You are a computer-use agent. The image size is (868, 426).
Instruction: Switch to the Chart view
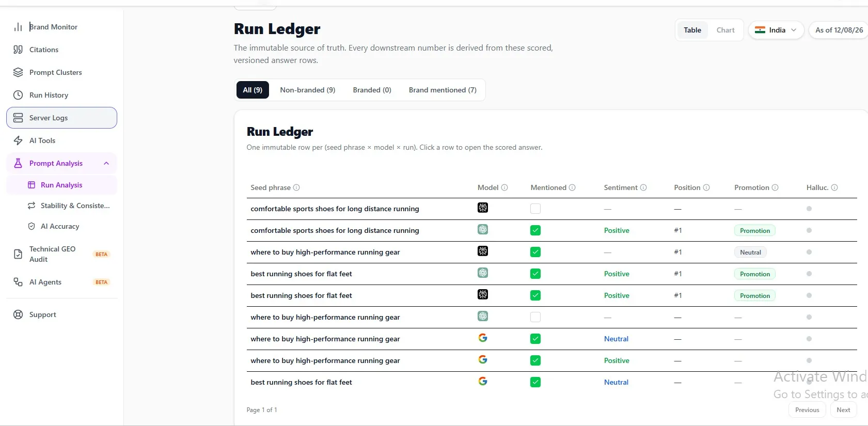pyautogui.click(x=725, y=30)
